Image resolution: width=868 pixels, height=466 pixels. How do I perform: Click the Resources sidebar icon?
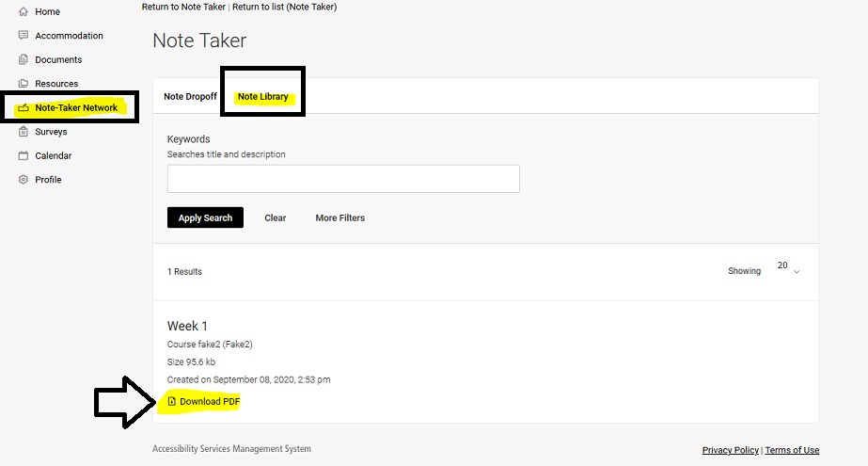[x=24, y=84]
